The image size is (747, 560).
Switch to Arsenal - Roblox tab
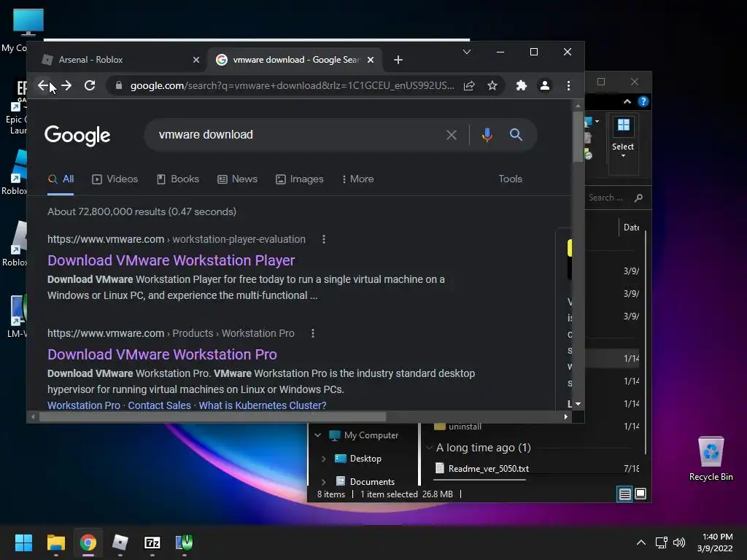pos(119,60)
